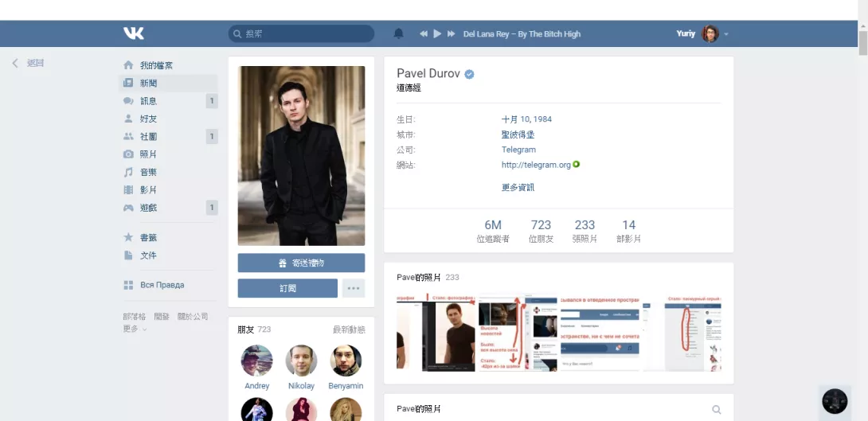Open the 影片 film icon

pyautogui.click(x=128, y=189)
